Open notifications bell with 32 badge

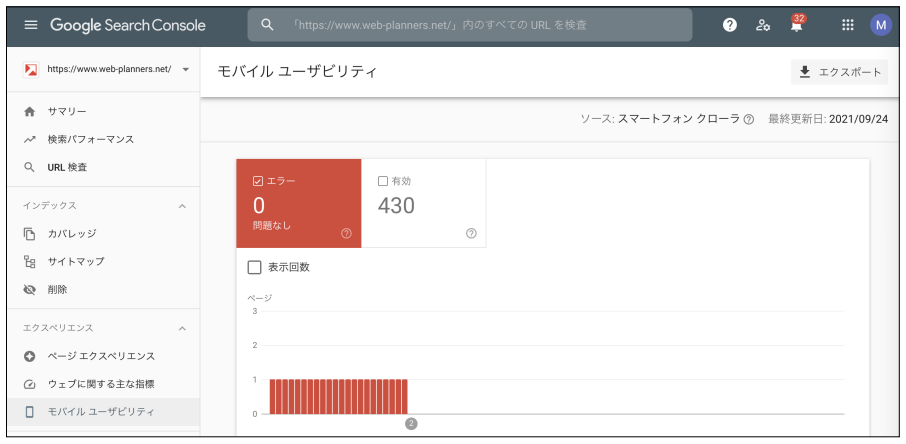(x=797, y=26)
